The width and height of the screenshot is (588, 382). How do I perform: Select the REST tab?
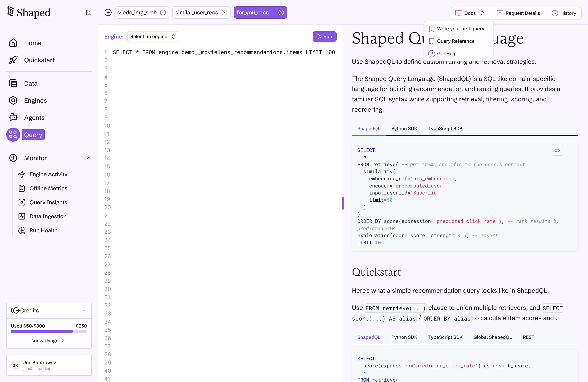[528, 337]
